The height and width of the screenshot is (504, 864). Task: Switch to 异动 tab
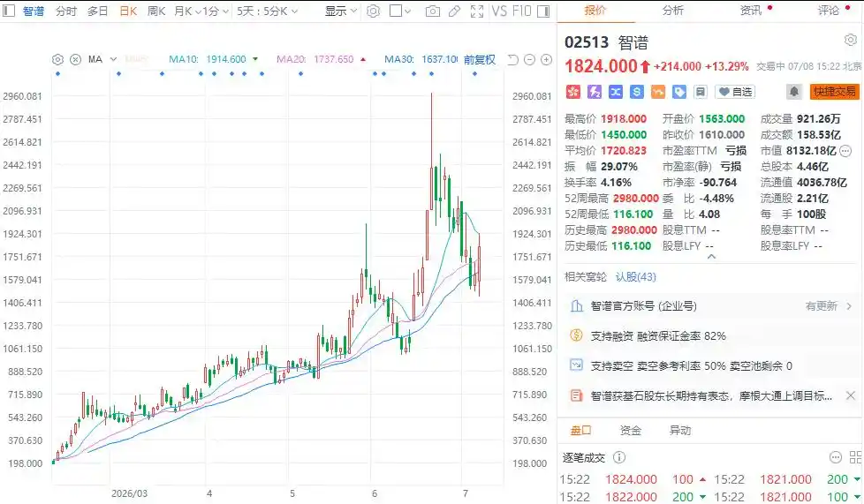680,430
